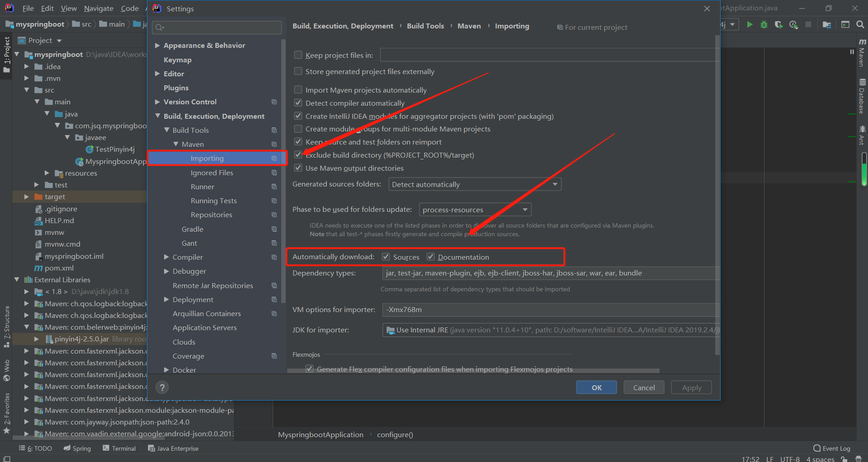Open the View menu
This screenshot has width=868, height=462.
(x=69, y=8)
